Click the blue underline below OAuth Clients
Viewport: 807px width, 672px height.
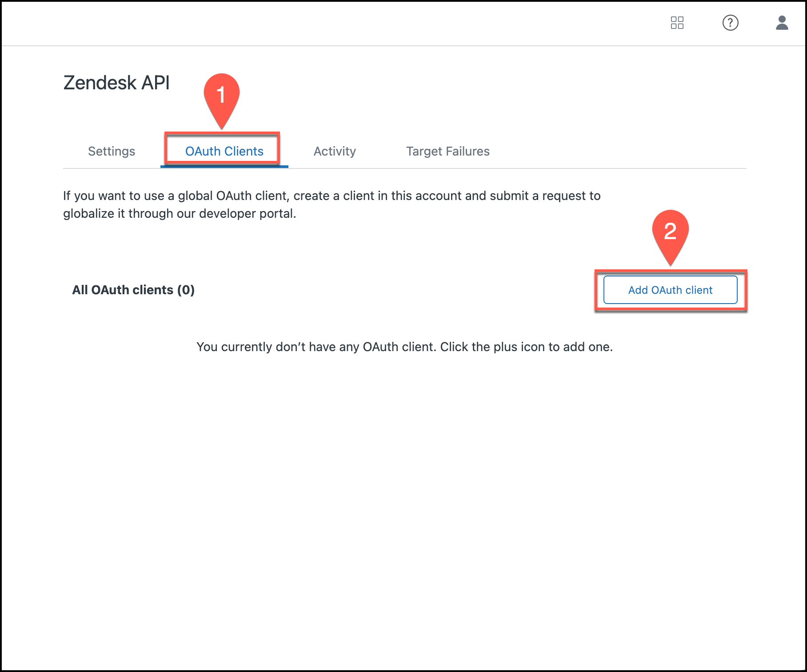[224, 166]
